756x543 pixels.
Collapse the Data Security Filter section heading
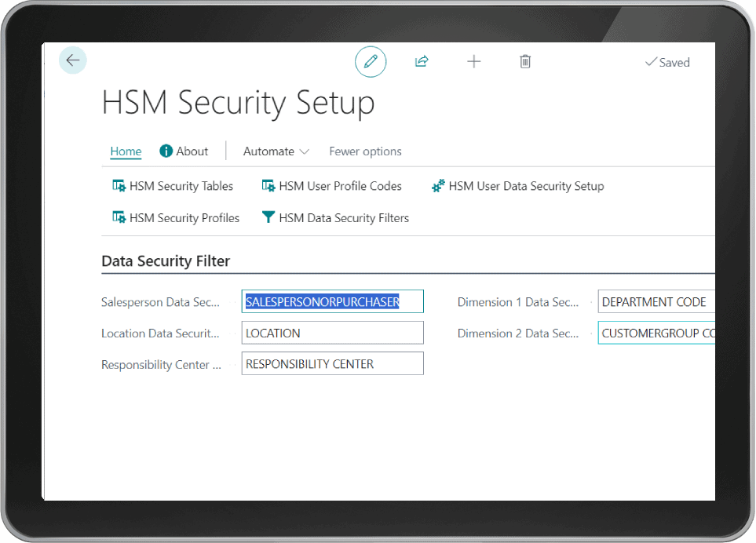click(x=166, y=261)
